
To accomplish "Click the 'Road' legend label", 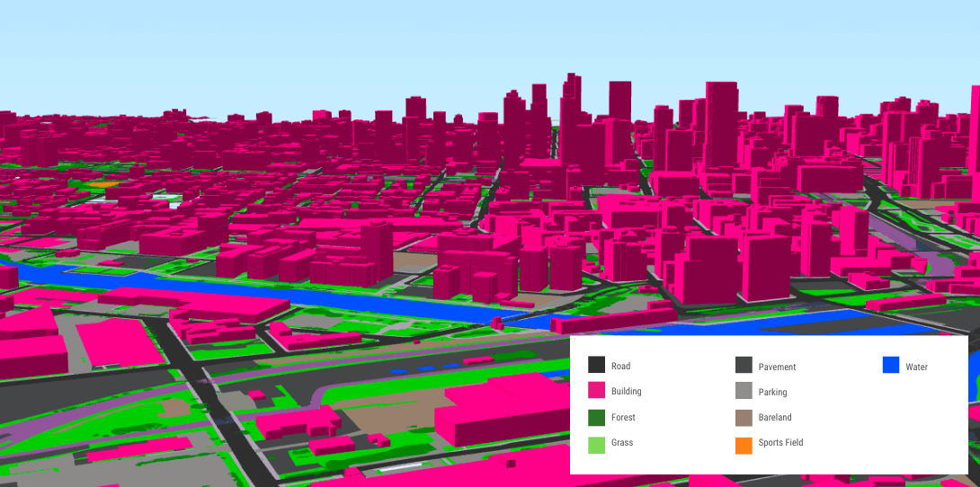I will click(620, 367).
